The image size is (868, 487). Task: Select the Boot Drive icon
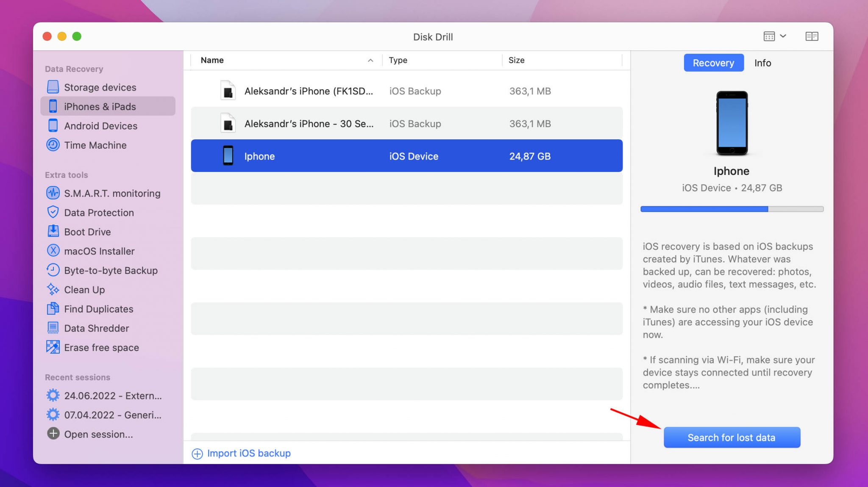click(53, 232)
